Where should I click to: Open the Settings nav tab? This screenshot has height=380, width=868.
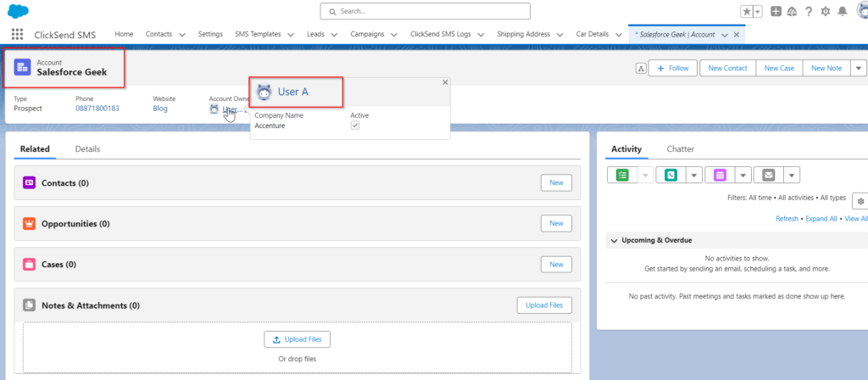(210, 34)
